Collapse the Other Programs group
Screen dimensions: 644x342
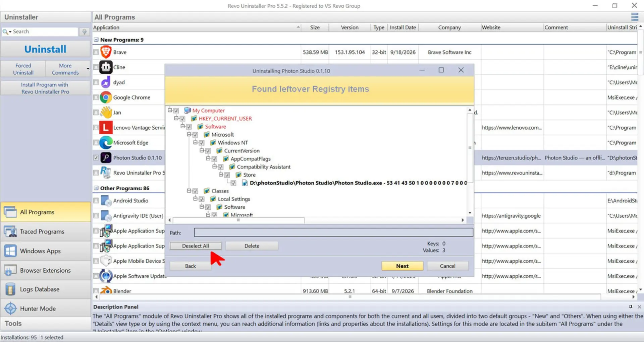pos(96,188)
